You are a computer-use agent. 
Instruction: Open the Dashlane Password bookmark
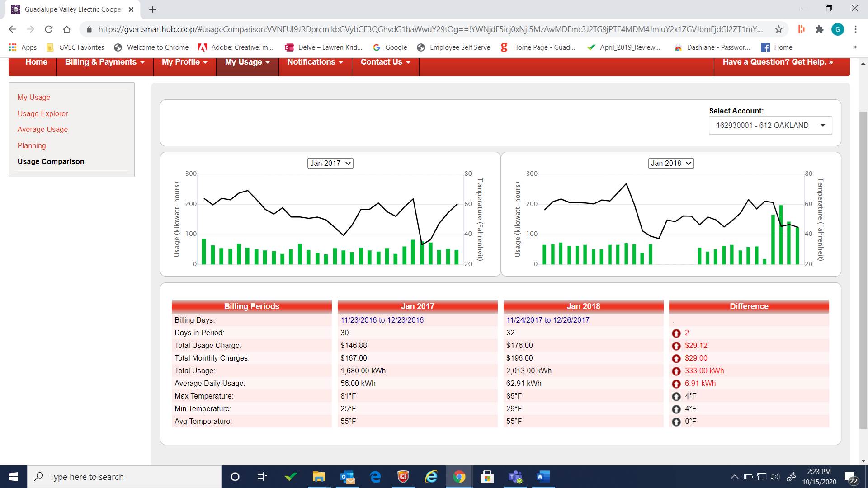pyautogui.click(x=712, y=47)
